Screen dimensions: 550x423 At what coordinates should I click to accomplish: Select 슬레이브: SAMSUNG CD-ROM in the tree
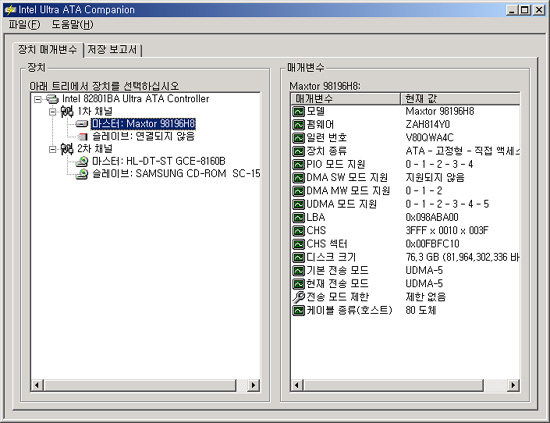coord(176,174)
